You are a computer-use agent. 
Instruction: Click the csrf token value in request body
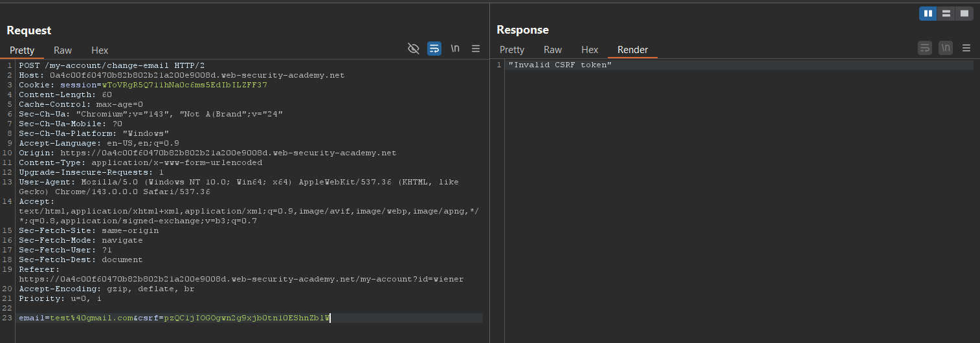pyautogui.click(x=247, y=318)
